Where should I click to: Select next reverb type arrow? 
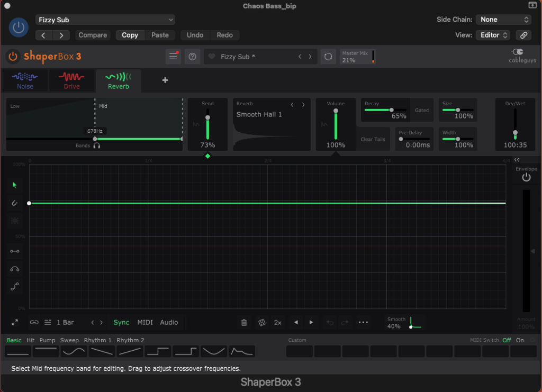pos(303,105)
